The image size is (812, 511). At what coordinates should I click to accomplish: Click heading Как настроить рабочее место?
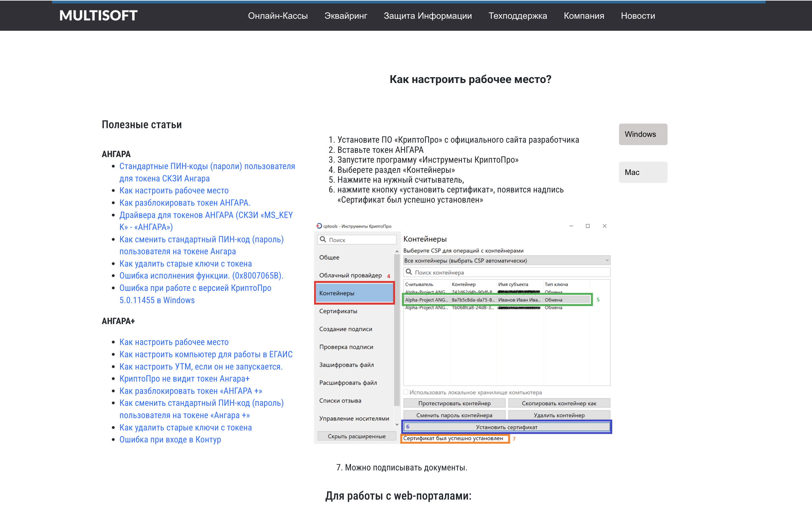click(470, 79)
